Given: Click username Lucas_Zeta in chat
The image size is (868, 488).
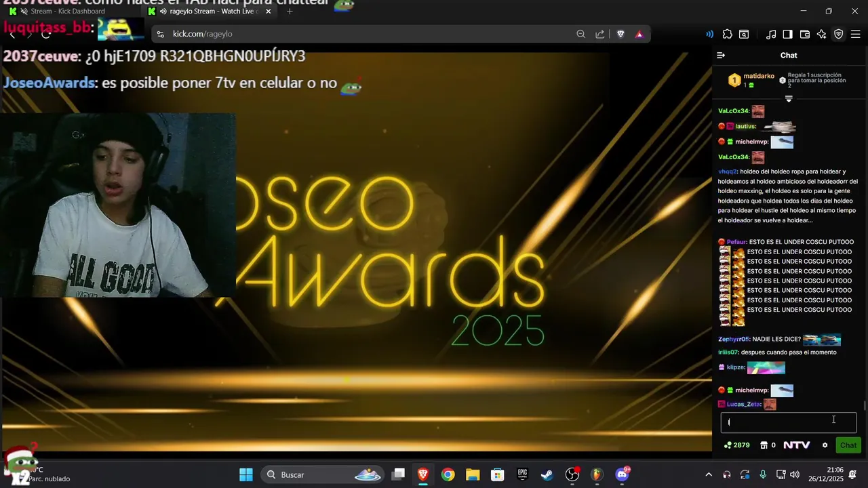Looking at the screenshot, I should pyautogui.click(x=743, y=404).
